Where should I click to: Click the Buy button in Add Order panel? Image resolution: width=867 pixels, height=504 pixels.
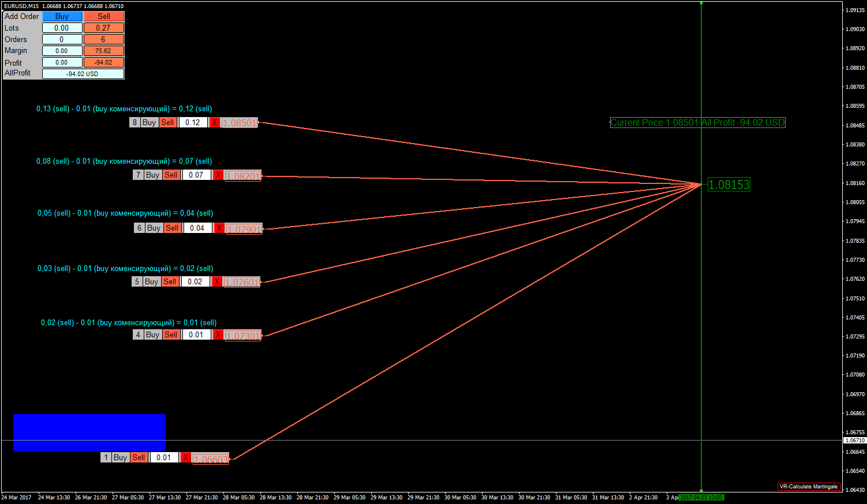[62, 17]
